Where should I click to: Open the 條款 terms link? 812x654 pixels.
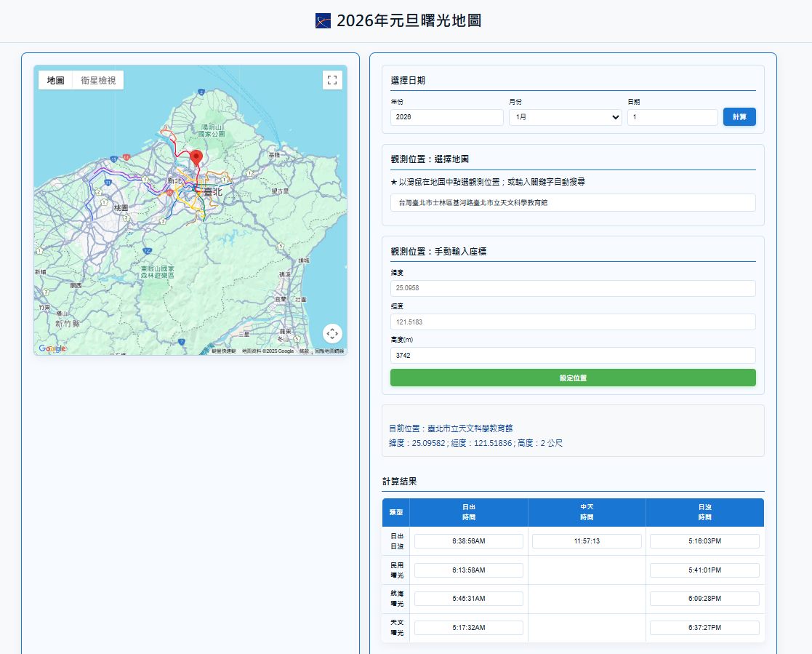point(304,351)
